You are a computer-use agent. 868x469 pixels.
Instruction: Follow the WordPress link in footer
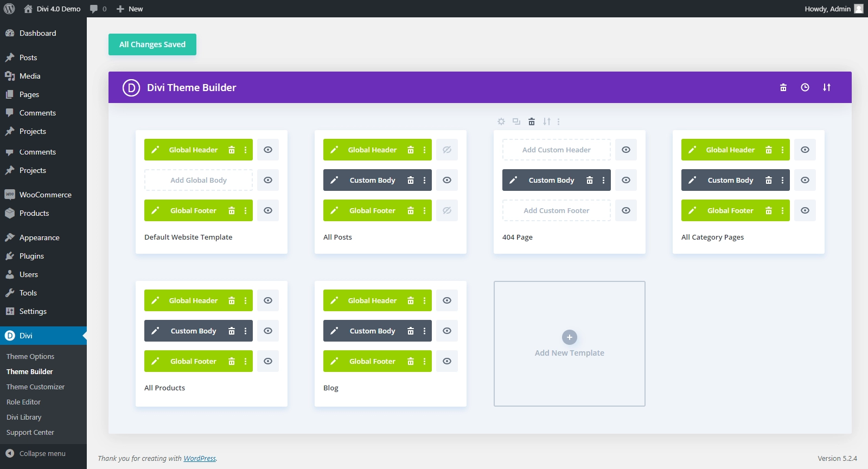click(x=200, y=458)
